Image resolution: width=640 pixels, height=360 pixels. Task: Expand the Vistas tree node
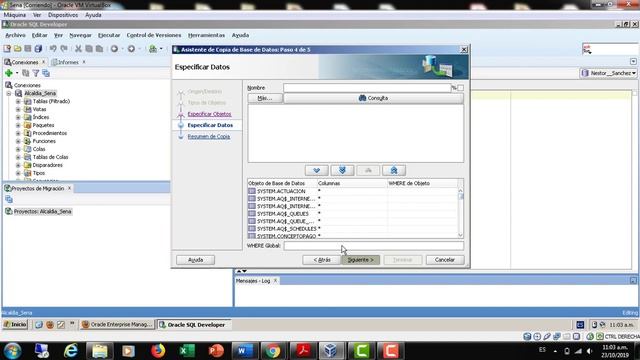[18, 109]
